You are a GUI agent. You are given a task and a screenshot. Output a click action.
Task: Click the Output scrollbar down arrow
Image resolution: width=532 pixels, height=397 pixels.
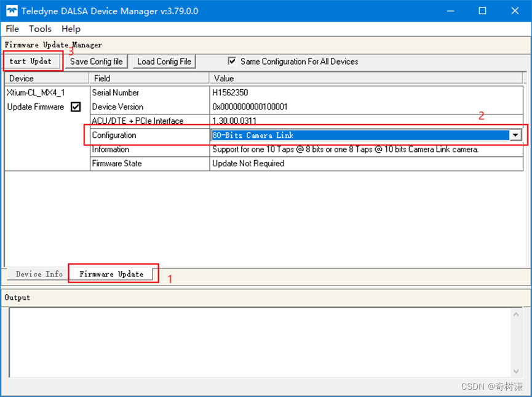tap(517, 371)
